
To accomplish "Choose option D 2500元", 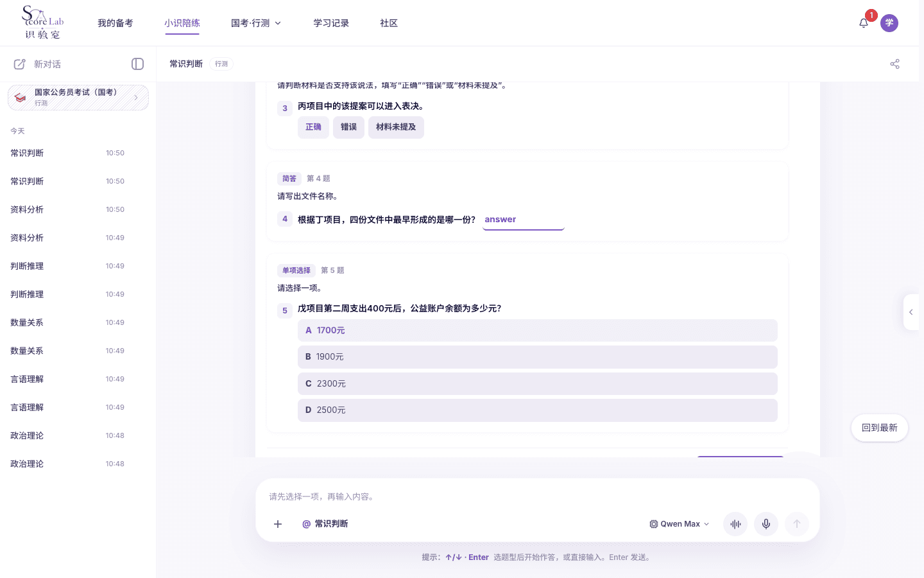I will coord(538,410).
